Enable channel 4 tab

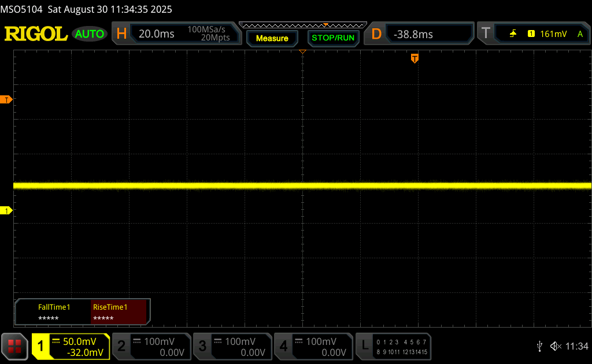pos(283,346)
